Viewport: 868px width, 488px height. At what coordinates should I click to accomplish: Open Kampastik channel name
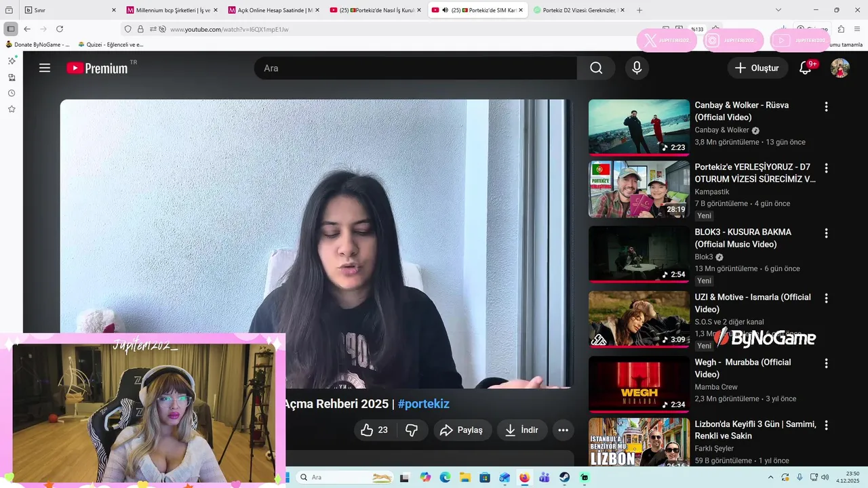(x=713, y=192)
